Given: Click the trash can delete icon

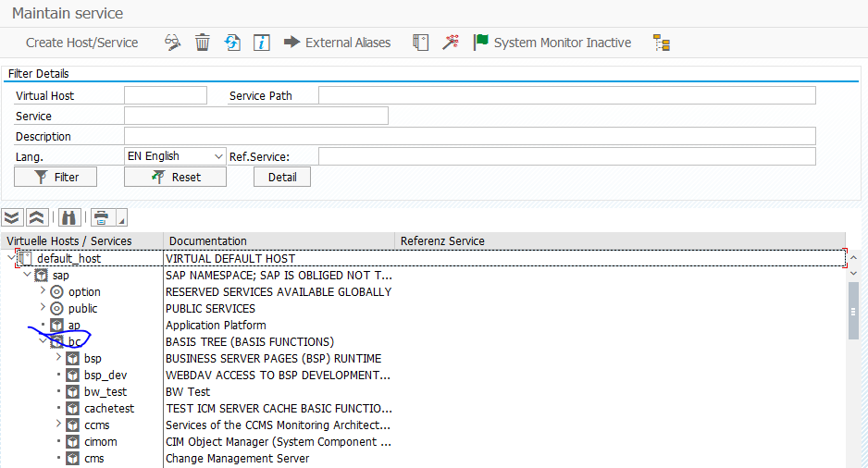Looking at the screenshot, I should click(202, 43).
